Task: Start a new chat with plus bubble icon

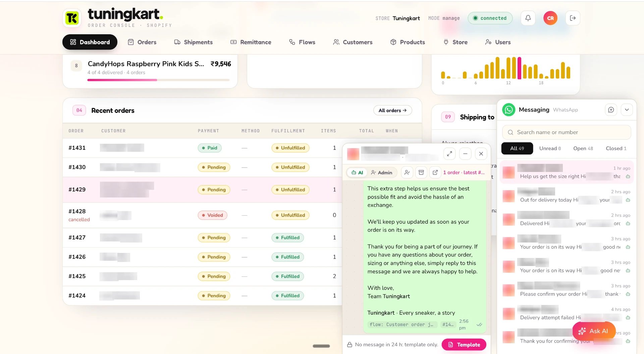Action: [x=611, y=110]
